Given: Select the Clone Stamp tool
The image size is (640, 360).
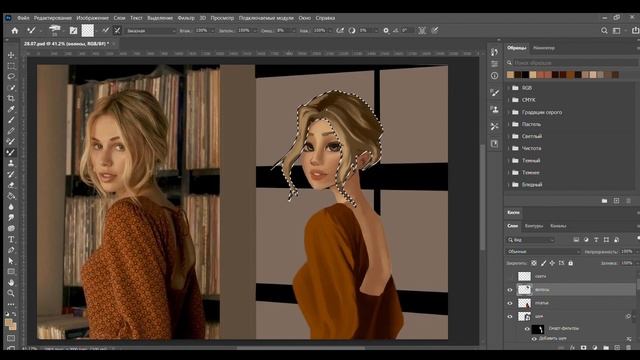Looking at the screenshot, I should [11, 163].
